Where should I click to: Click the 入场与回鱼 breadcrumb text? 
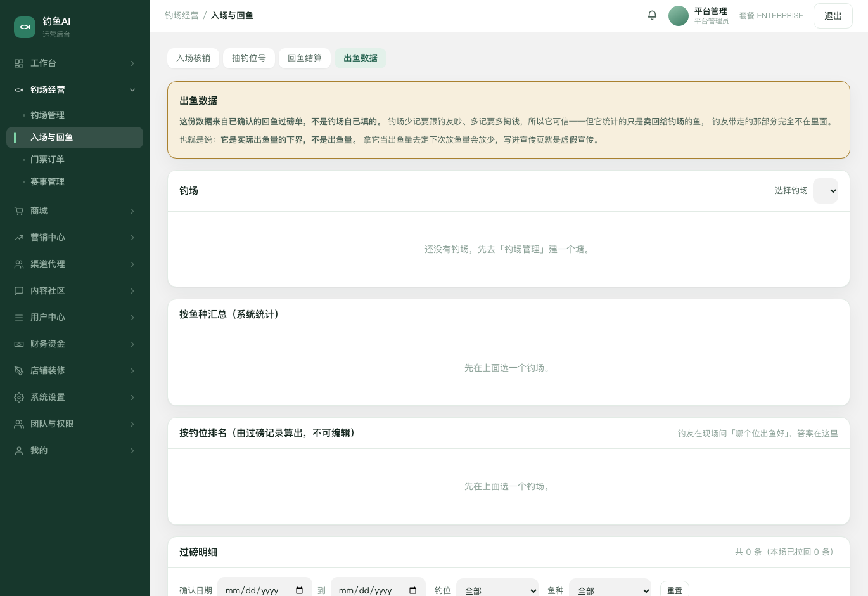coord(232,15)
